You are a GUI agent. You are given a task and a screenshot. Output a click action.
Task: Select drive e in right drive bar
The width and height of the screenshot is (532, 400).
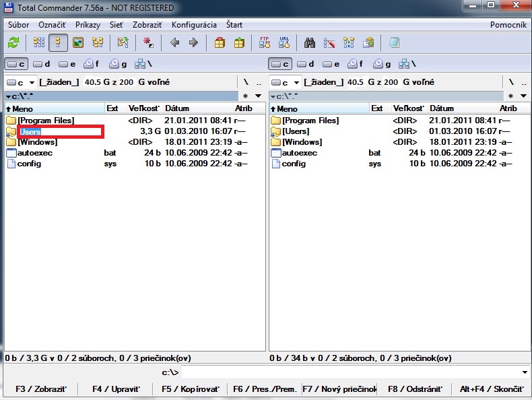[331, 64]
